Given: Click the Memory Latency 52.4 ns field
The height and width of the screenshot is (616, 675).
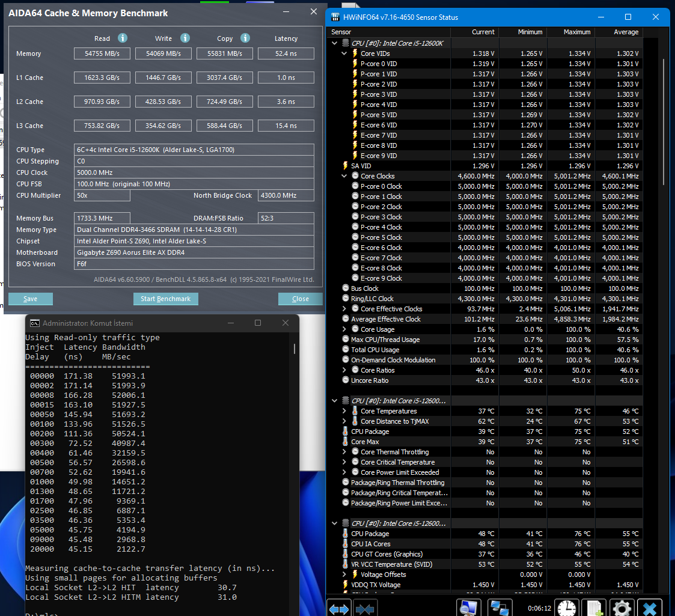Looking at the screenshot, I should 286,53.
